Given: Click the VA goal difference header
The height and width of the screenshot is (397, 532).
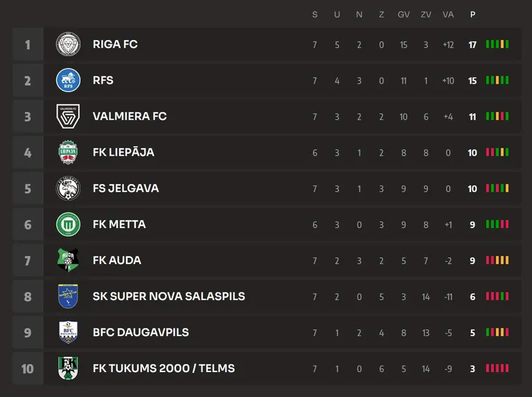Looking at the screenshot, I should [448, 15].
